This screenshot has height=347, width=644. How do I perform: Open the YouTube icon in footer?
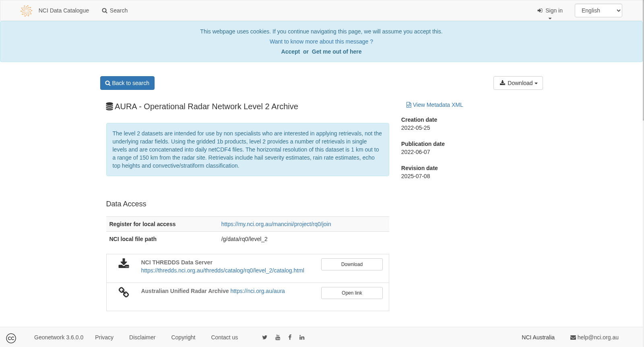[278, 337]
